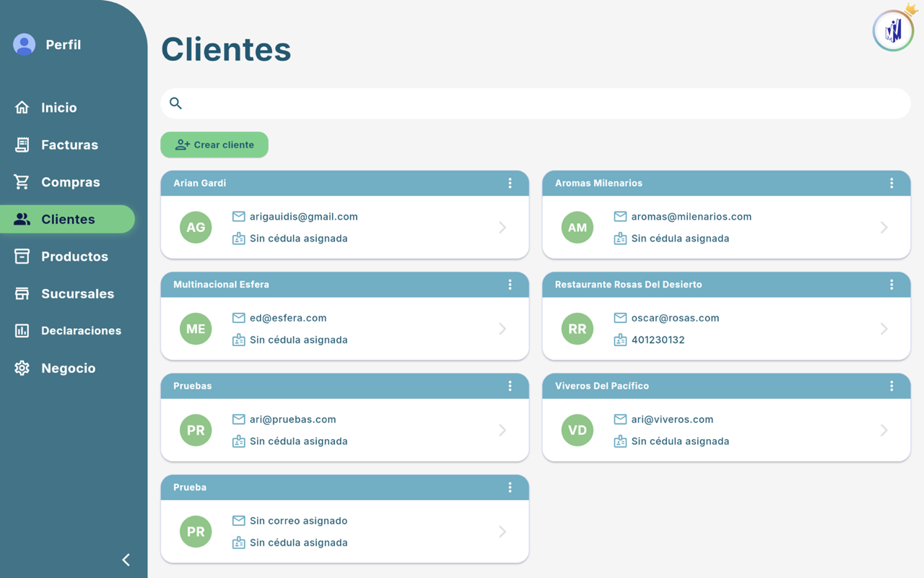Expand Aromas Milenarios details chevron
This screenshot has height=578, width=924.
884,228
